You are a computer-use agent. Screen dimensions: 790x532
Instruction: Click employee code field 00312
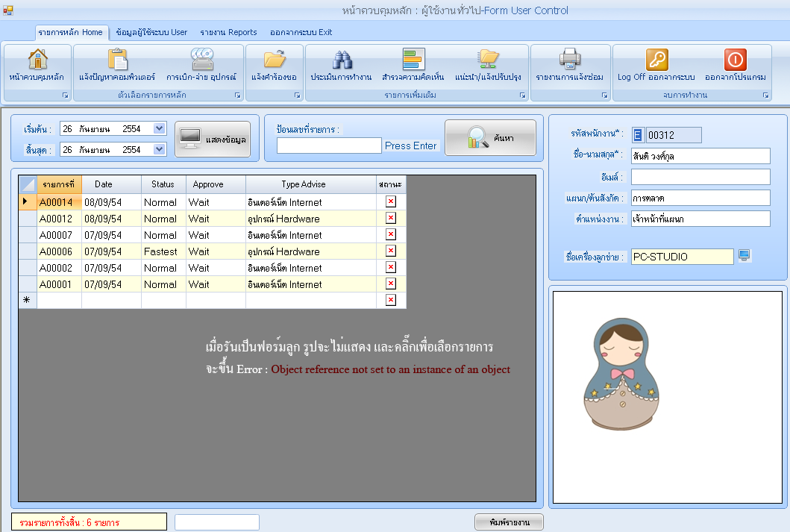[673, 135]
